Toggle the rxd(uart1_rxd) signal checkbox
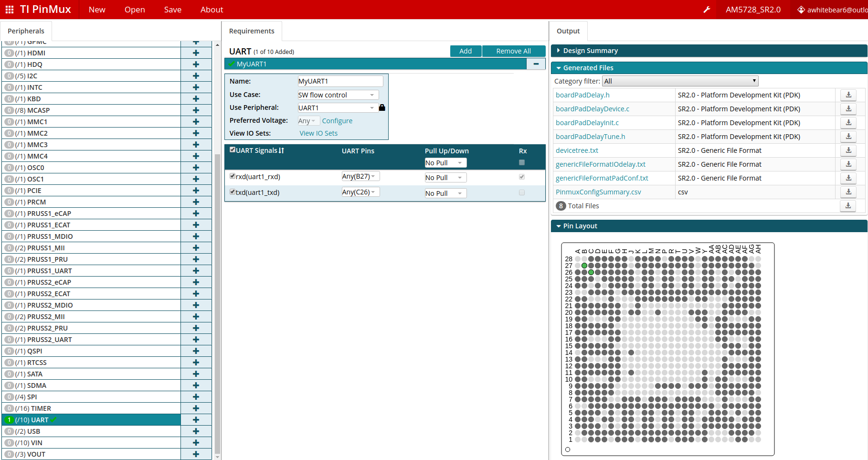Image resolution: width=868 pixels, height=460 pixels. 233,176
